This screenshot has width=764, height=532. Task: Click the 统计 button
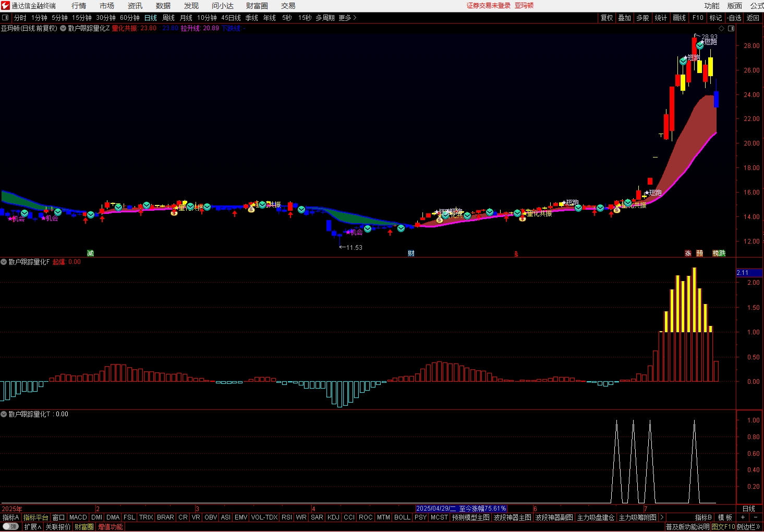[661, 18]
